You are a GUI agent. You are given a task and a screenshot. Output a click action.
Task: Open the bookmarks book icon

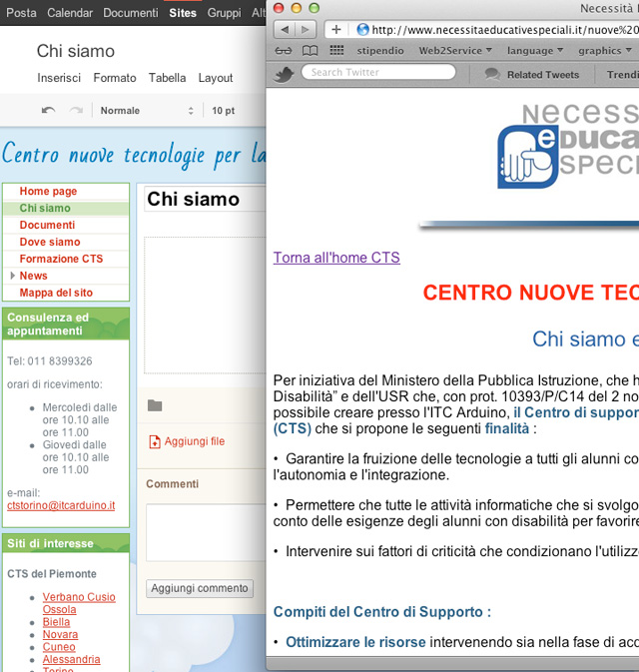[x=311, y=51]
